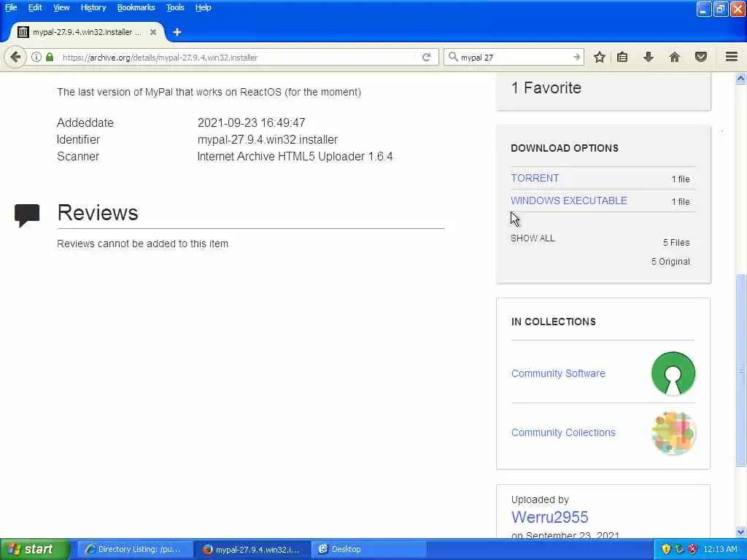Open the hamburger menu
This screenshot has width=747, height=560.
click(732, 57)
